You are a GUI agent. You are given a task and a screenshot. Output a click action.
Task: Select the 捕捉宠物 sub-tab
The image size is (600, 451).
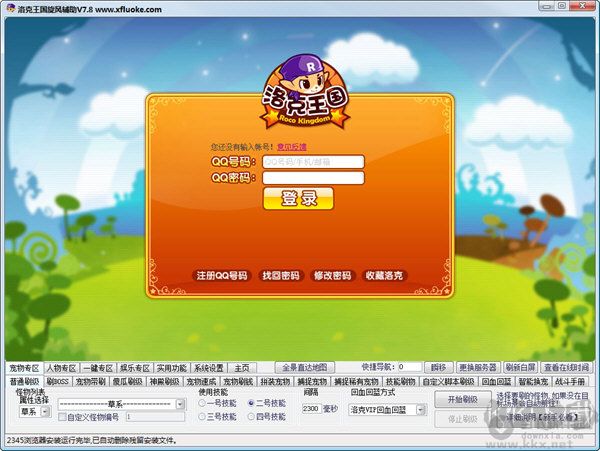coord(312,381)
